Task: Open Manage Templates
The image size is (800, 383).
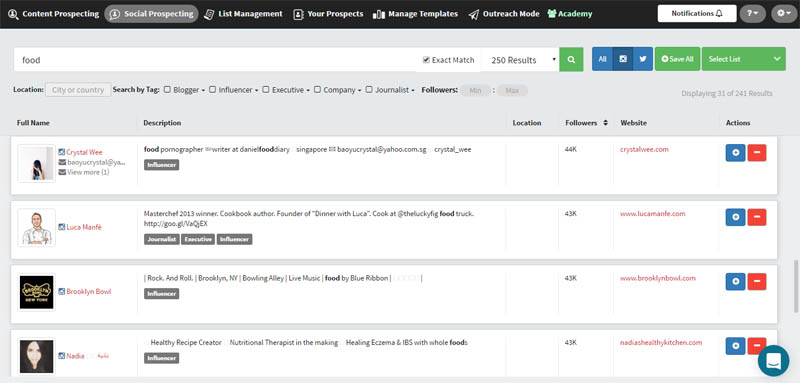Action: [x=415, y=14]
